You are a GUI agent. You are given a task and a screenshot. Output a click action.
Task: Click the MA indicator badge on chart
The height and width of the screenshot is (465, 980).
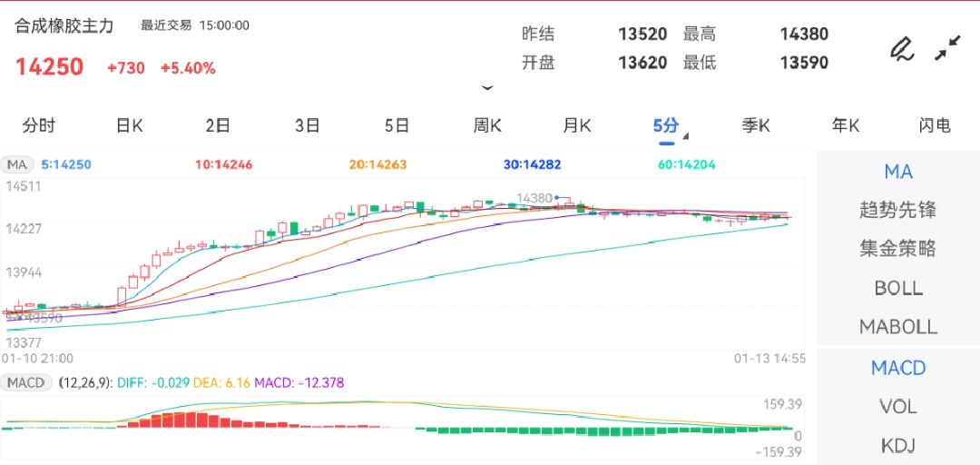click(17, 165)
